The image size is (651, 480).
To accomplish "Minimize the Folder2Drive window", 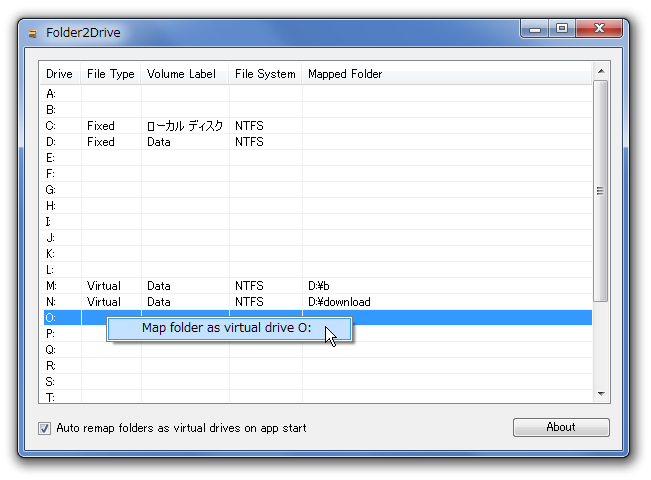I will pos(535,29).
